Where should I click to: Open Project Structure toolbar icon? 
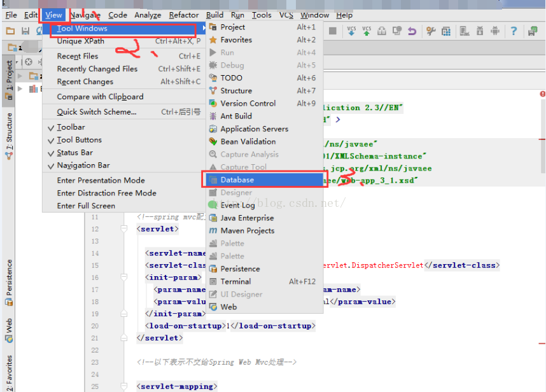[x=446, y=31]
